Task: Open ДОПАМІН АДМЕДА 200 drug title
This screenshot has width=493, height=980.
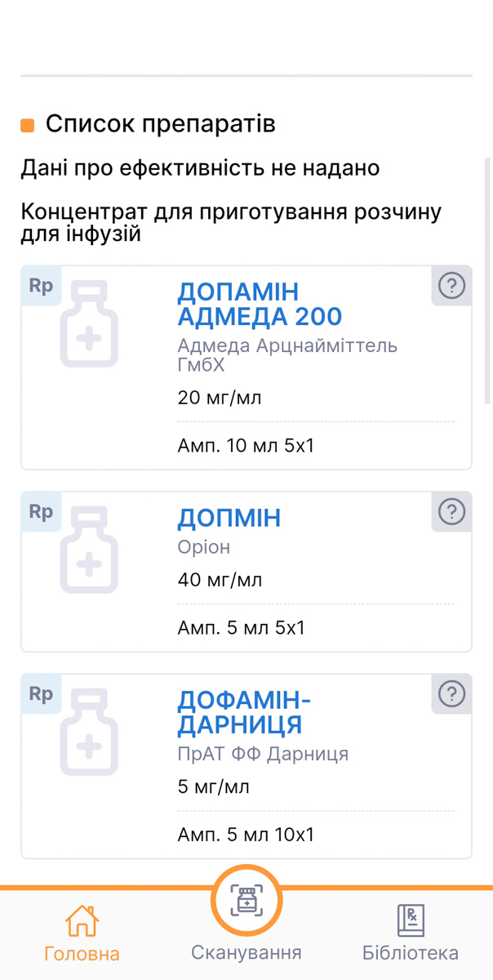Action: (260, 304)
